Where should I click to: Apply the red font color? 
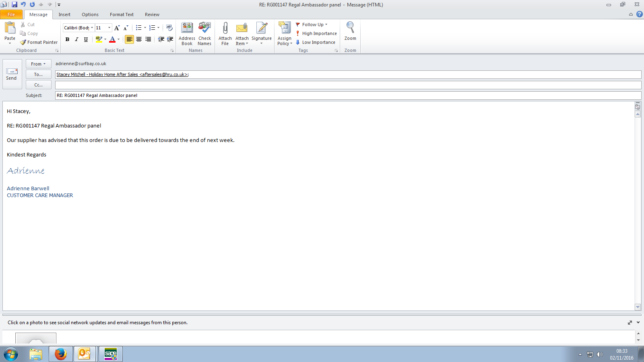pyautogui.click(x=112, y=39)
